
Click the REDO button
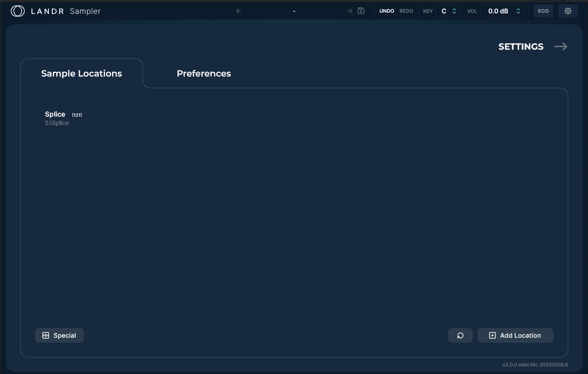[406, 11]
